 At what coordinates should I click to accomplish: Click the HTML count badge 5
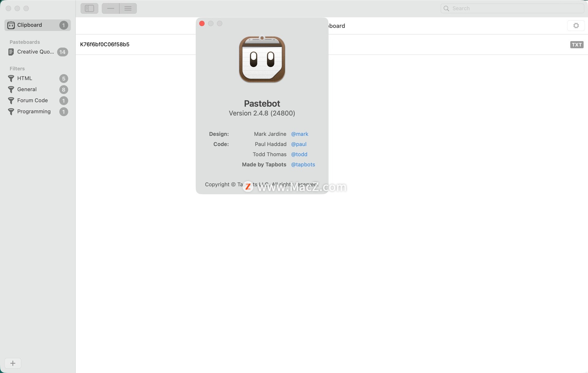pyautogui.click(x=63, y=79)
